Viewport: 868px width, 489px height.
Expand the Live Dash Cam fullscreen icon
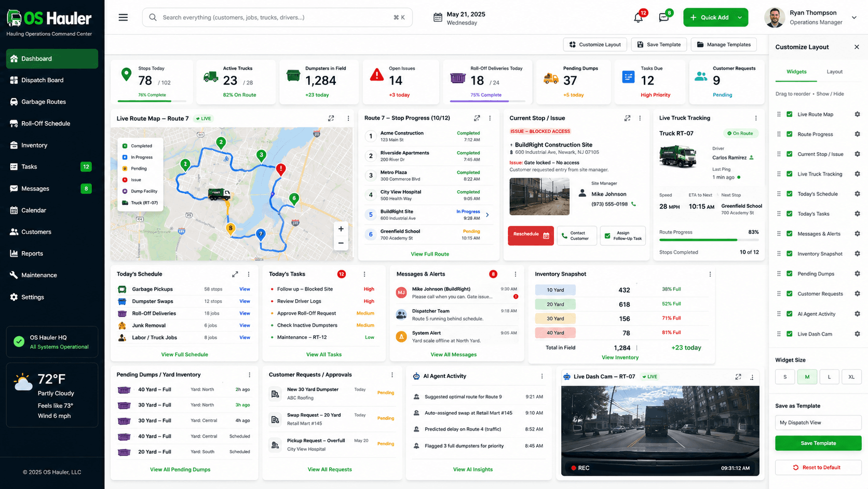click(x=738, y=377)
